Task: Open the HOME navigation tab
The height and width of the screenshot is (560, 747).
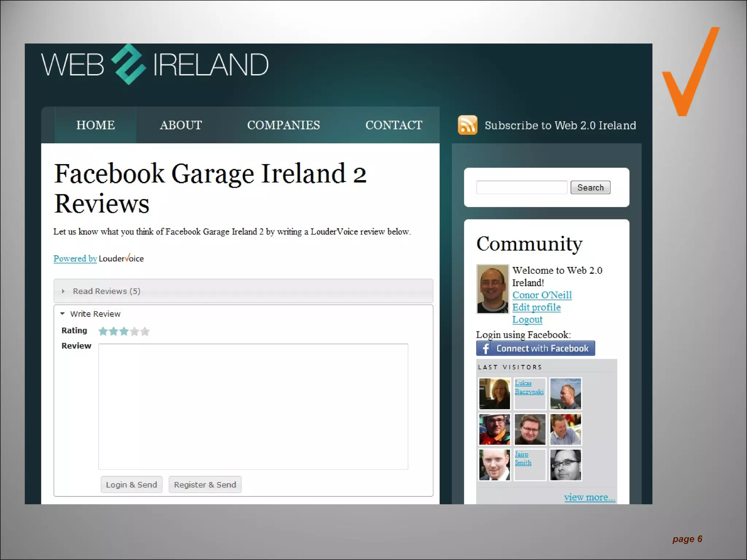Action: coord(95,125)
